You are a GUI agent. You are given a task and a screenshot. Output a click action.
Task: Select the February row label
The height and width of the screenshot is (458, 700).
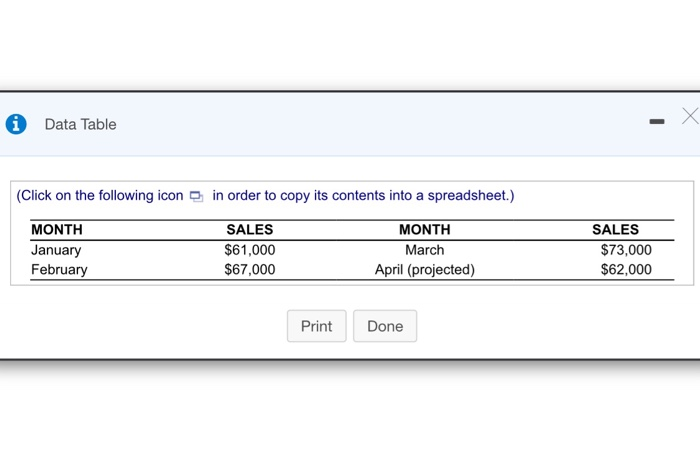click(x=59, y=269)
